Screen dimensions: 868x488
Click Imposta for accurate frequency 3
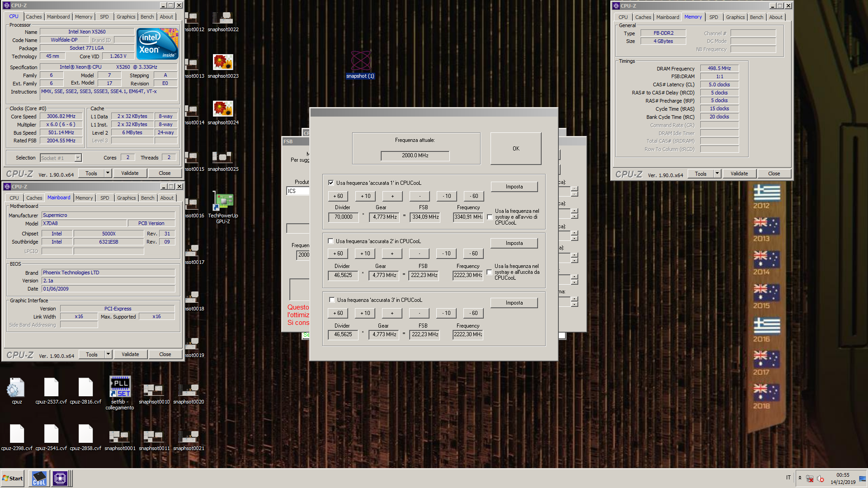(x=514, y=303)
